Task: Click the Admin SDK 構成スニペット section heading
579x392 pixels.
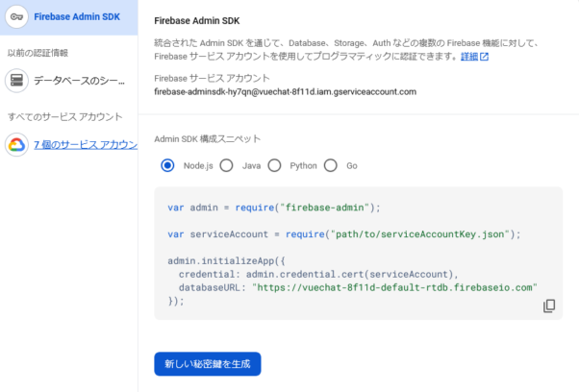Action: pos(207,138)
